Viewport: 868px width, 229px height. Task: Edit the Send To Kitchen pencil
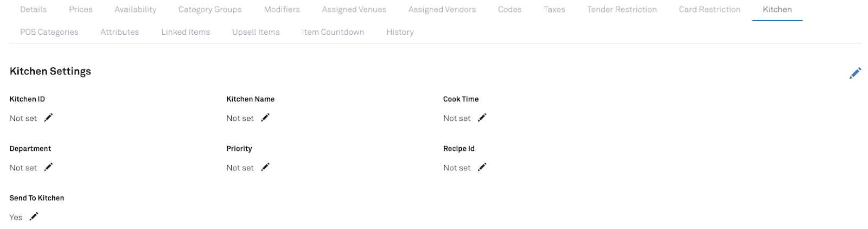coord(34,217)
